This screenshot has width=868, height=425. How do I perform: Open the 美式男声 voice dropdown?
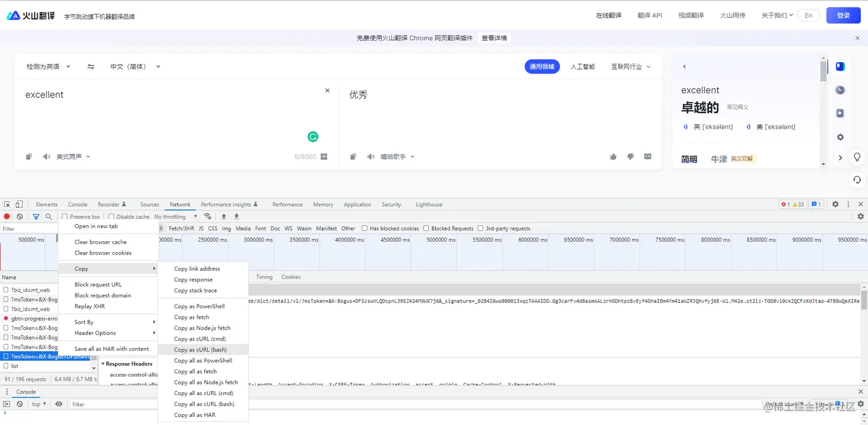pyautogui.click(x=73, y=157)
